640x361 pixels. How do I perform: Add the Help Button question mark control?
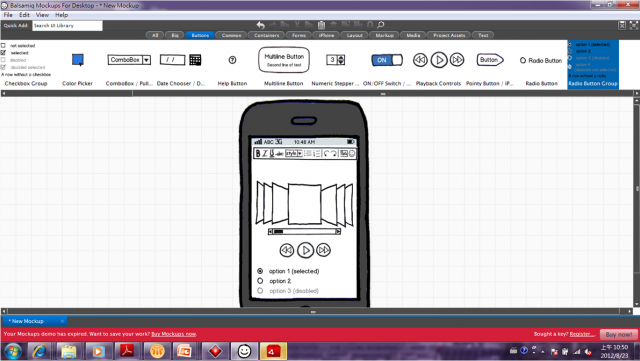point(232,60)
